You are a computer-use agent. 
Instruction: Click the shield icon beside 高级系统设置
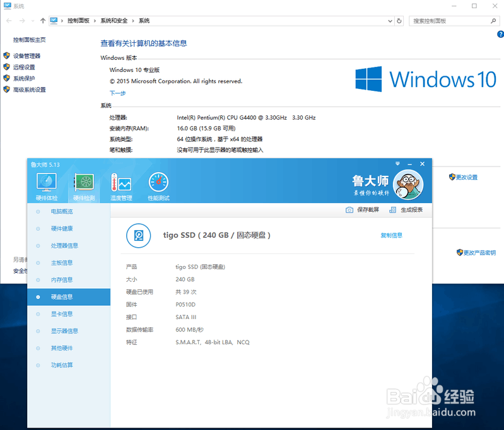point(6,90)
